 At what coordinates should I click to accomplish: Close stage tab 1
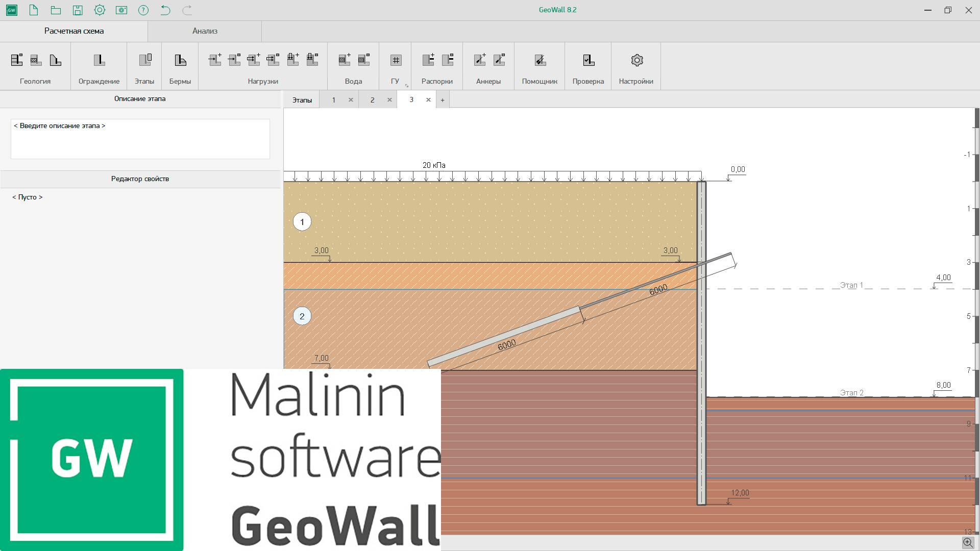[351, 100]
